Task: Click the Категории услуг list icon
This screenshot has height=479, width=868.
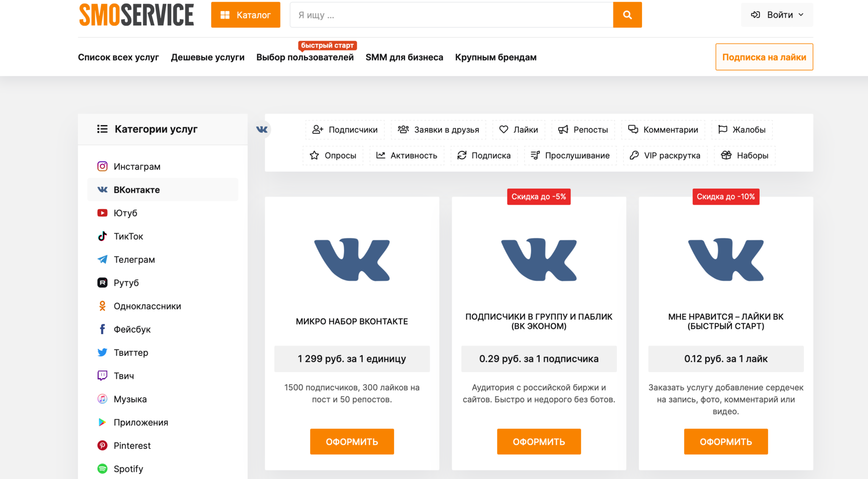Action: pyautogui.click(x=102, y=129)
